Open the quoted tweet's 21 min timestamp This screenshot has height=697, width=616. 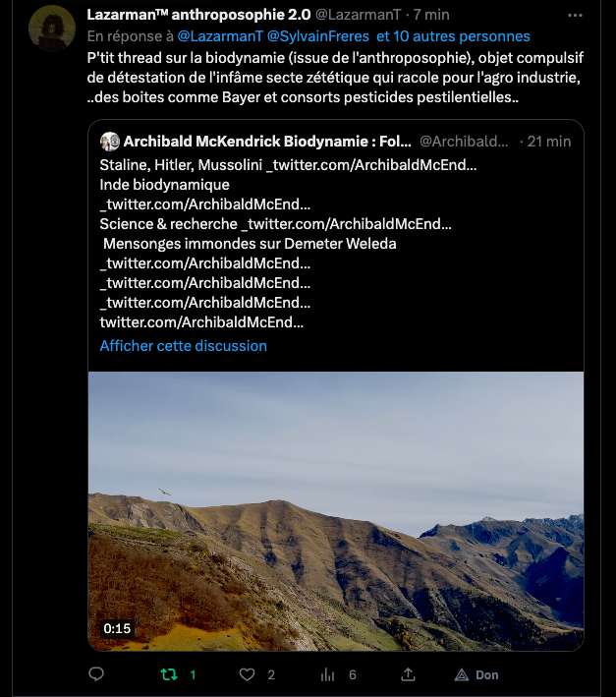click(x=549, y=142)
